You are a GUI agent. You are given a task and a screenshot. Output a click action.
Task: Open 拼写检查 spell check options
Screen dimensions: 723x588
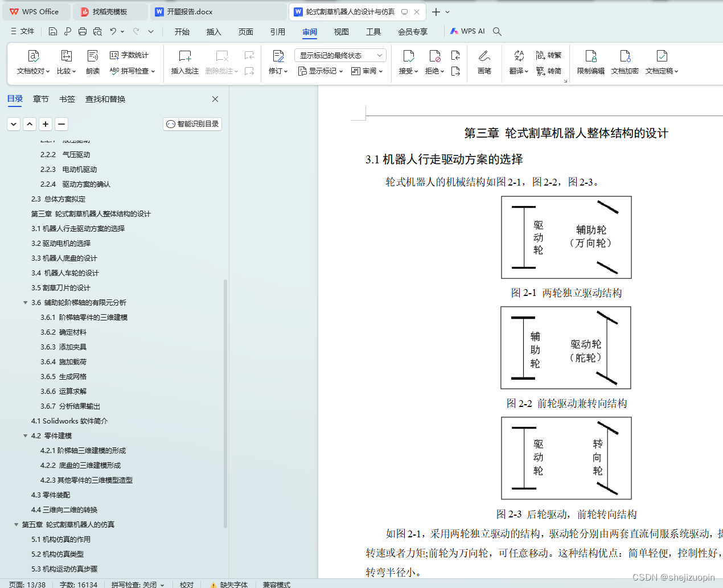click(x=132, y=71)
